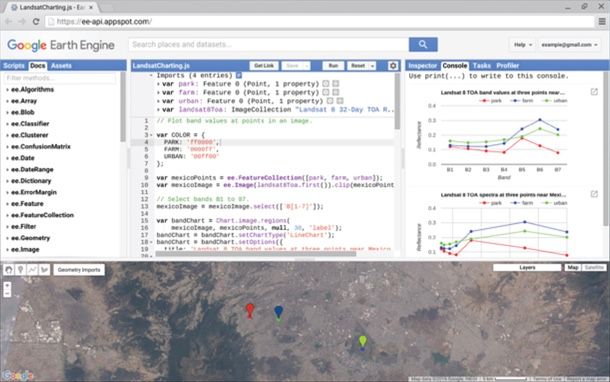
Task: Expand ee.Algorithms in docs tree
Action: [7, 90]
